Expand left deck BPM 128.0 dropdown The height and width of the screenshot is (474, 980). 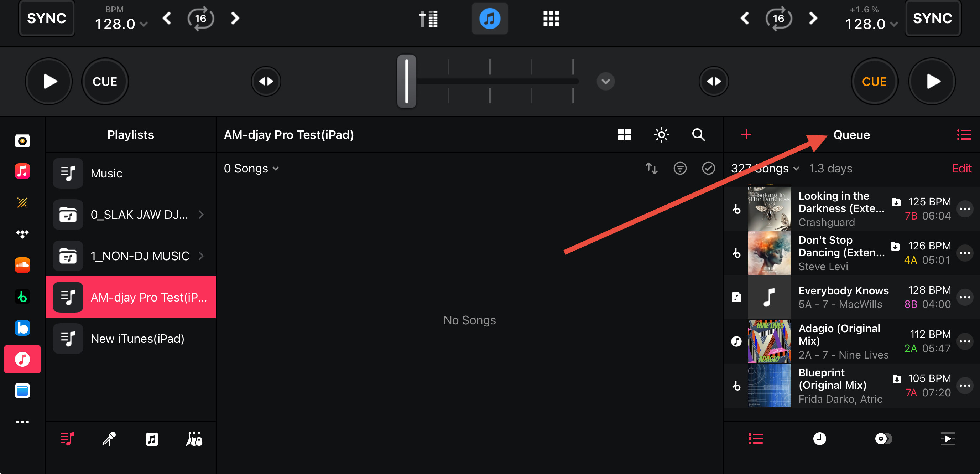121,24
